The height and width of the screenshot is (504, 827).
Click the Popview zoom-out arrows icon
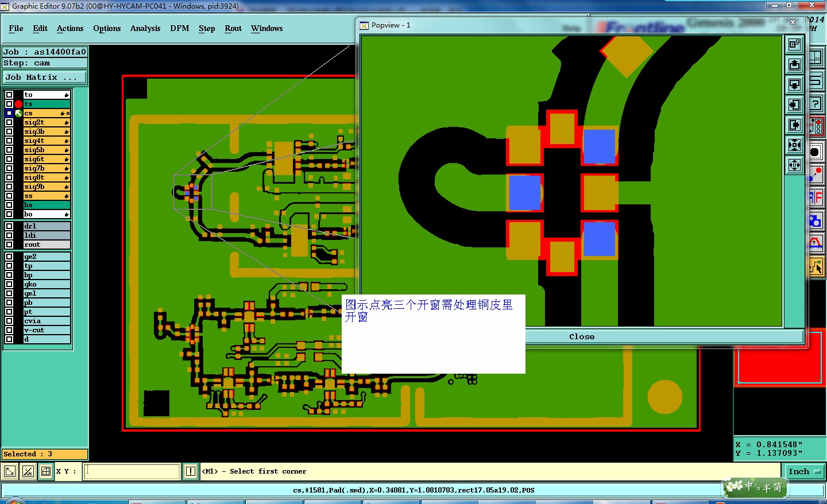click(x=794, y=165)
